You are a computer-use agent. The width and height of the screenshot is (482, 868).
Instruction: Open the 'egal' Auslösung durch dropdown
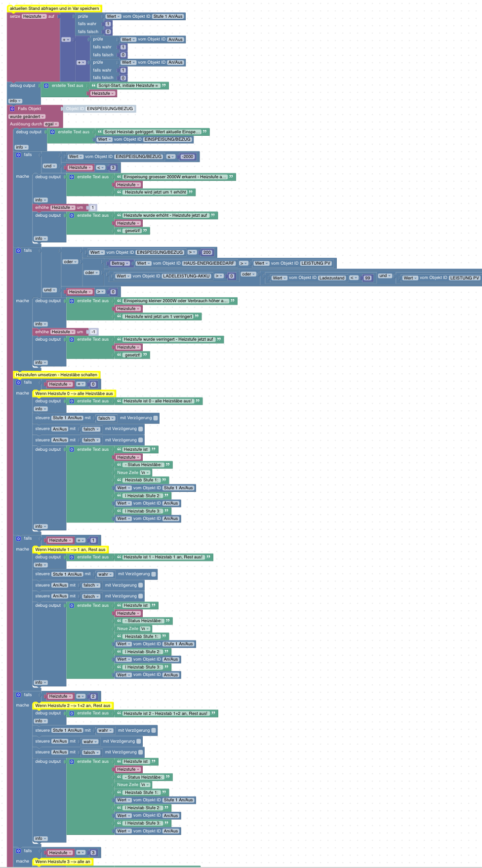point(51,124)
